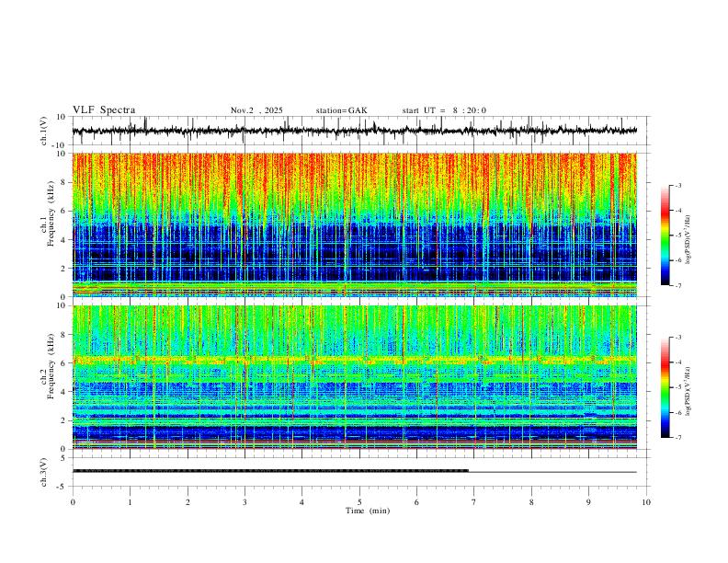Click inside the ch.2 spectrogram panel
Viewport: 728px width, 563px height.
coord(355,377)
